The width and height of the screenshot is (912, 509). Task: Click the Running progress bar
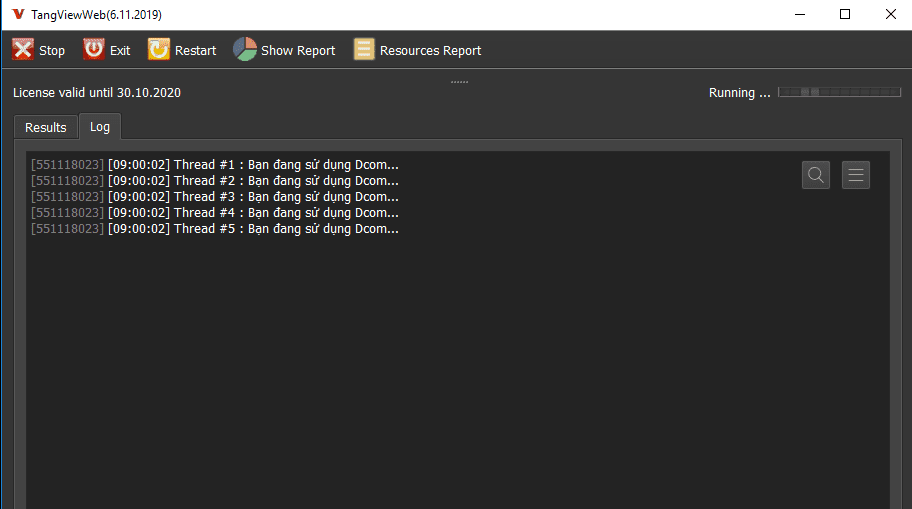tap(839, 92)
